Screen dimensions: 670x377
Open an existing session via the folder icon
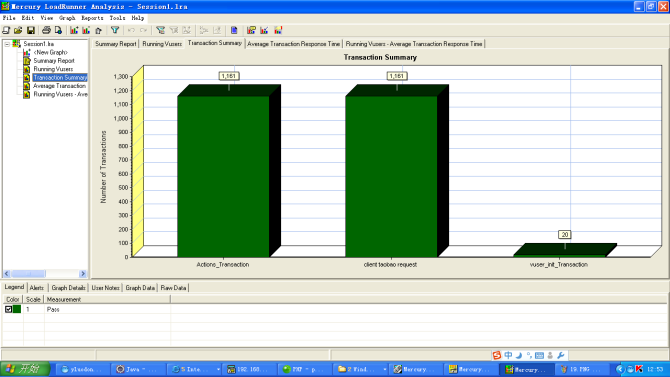[18, 30]
